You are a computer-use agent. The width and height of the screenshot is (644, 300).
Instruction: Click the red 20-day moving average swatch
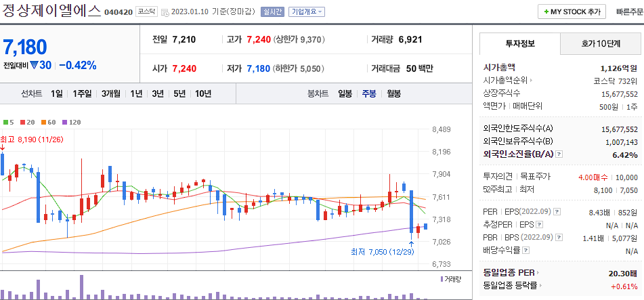tap(22, 122)
